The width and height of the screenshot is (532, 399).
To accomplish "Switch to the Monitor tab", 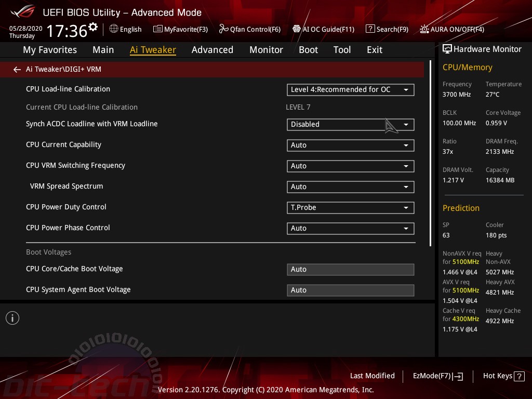I will pos(267,50).
